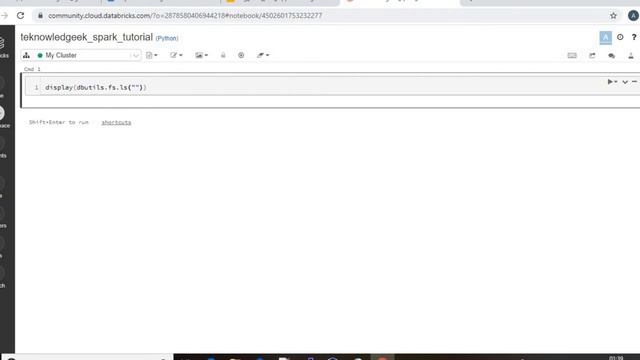
Task: Click the Schedule/export icon in right toolbar
Action: coord(592,56)
